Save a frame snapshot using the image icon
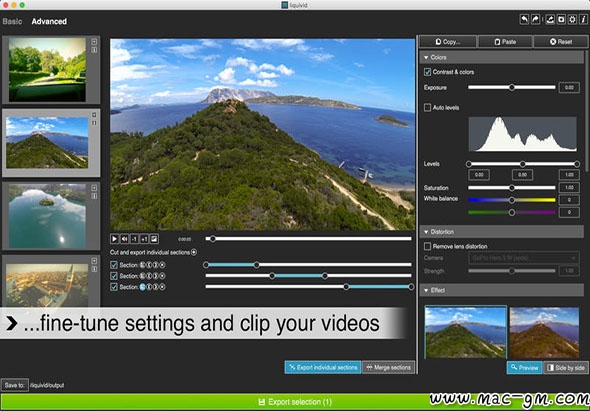 pos(154,239)
